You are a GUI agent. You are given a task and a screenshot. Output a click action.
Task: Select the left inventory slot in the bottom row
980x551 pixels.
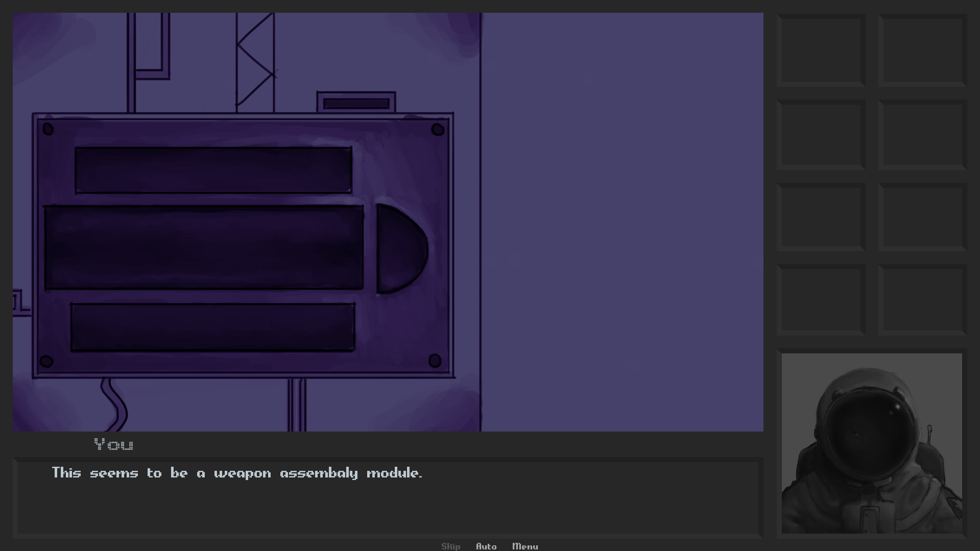coord(821,300)
